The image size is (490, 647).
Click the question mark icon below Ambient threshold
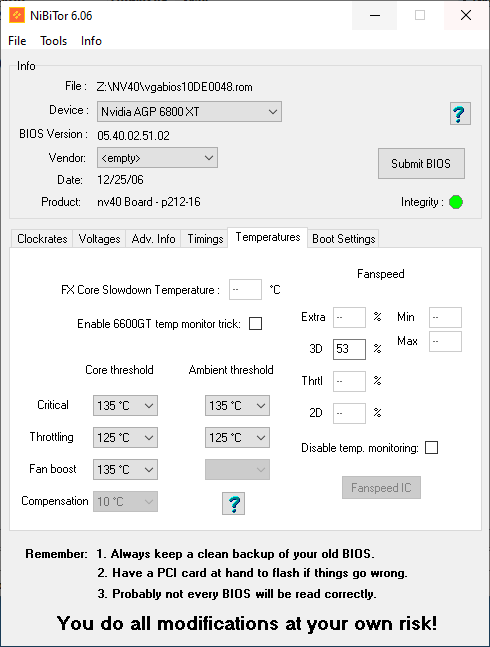233,503
